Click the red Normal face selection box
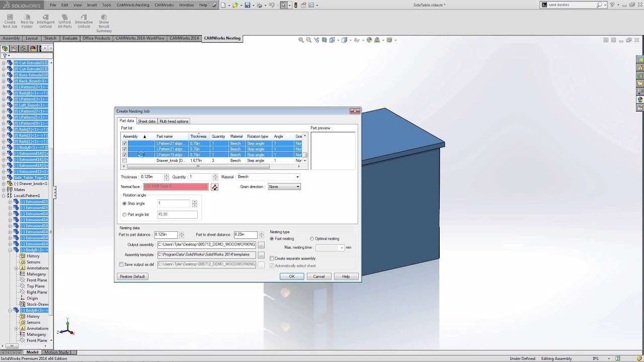 176,187
